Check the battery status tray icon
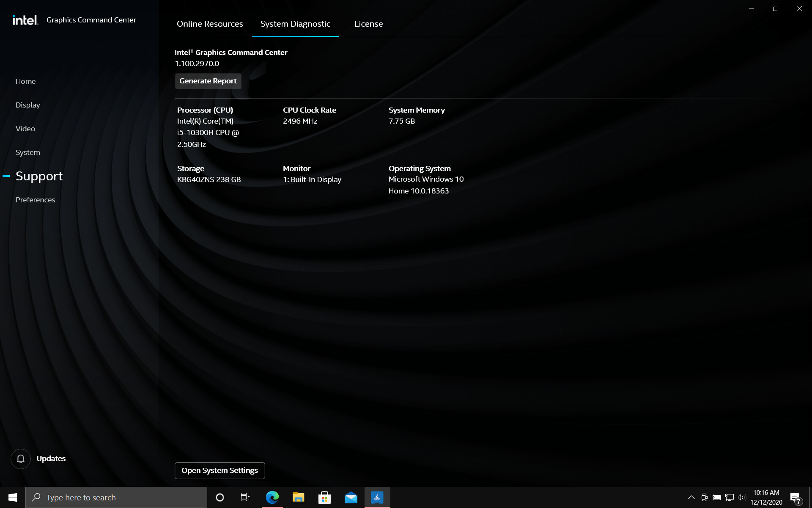Image resolution: width=812 pixels, height=508 pixels. [x=717, y=497]
